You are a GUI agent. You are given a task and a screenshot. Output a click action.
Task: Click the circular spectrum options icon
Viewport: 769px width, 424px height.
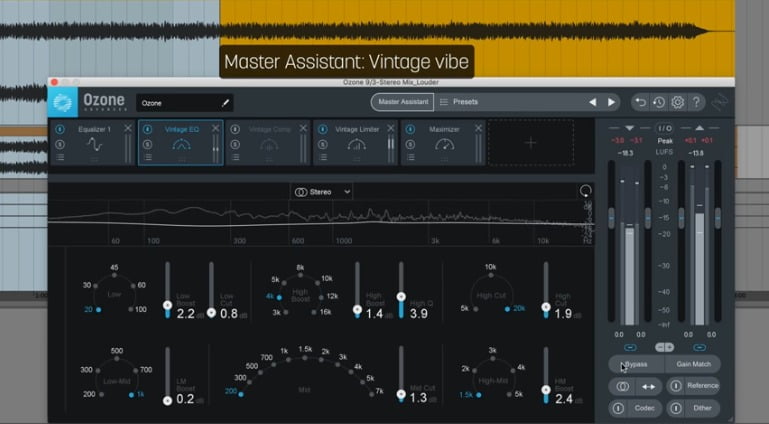click(585, 191)
